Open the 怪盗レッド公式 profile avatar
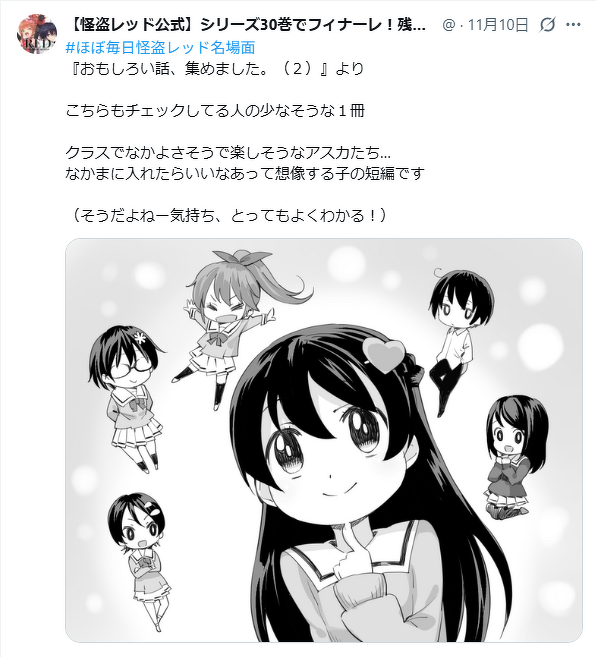The height and width of the screenshot is (657, 596). 37,34
